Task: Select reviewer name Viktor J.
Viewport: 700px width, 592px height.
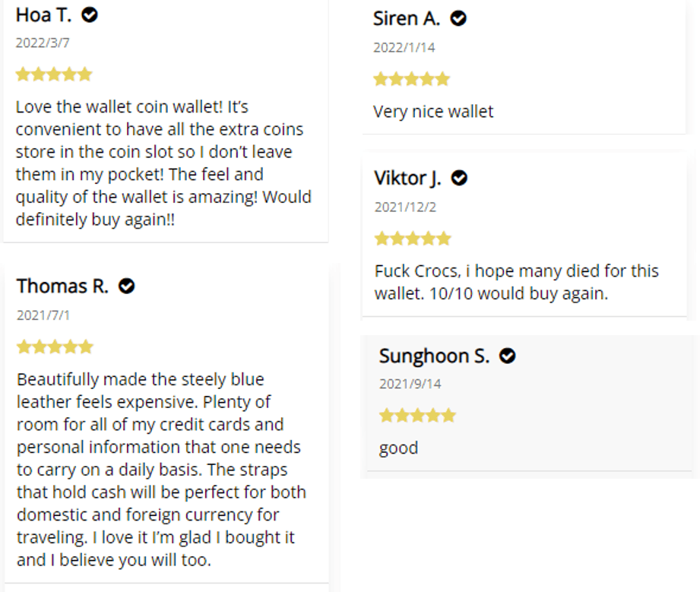Action: point(407,179)
